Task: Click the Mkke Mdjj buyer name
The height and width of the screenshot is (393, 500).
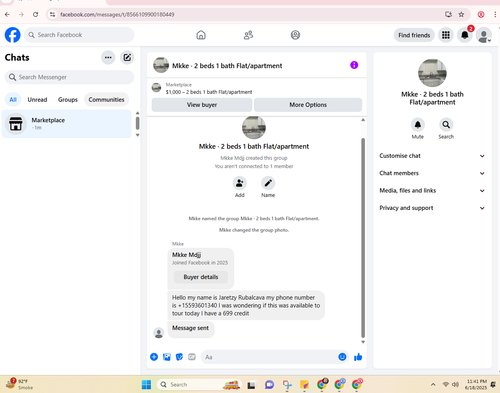Action: (x=186, y=255)
